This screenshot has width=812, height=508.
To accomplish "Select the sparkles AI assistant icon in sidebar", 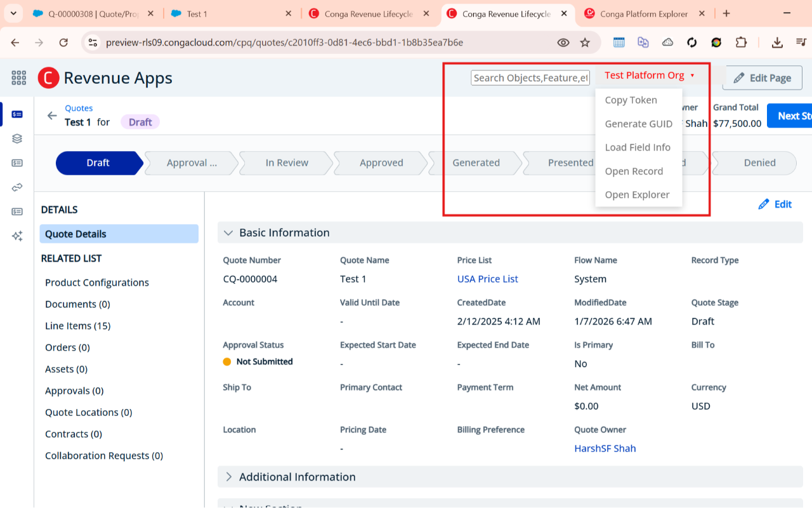I will 17,236.
